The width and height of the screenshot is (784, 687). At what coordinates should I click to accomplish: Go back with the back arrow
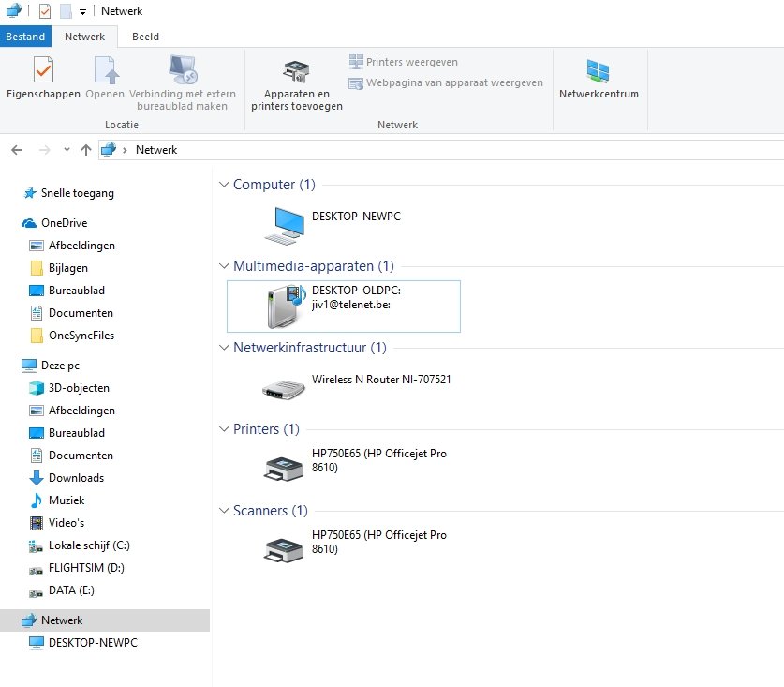pyautogui.click(x=17, y=150)
